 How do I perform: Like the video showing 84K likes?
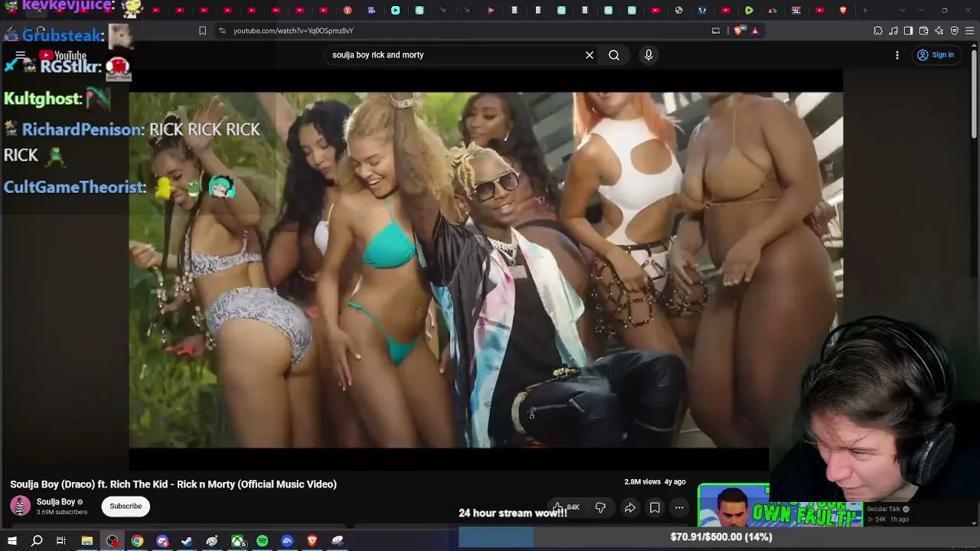point(567,507)
